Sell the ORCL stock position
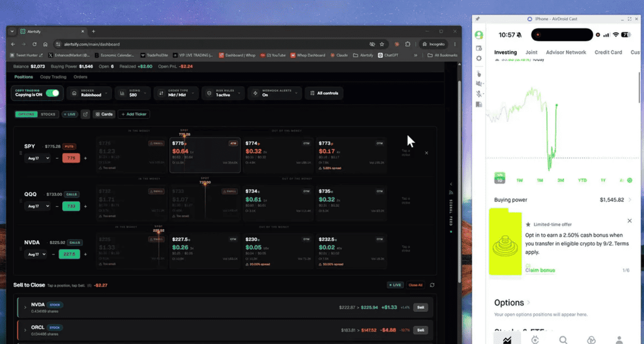644x344 pixels. point(421,330)
